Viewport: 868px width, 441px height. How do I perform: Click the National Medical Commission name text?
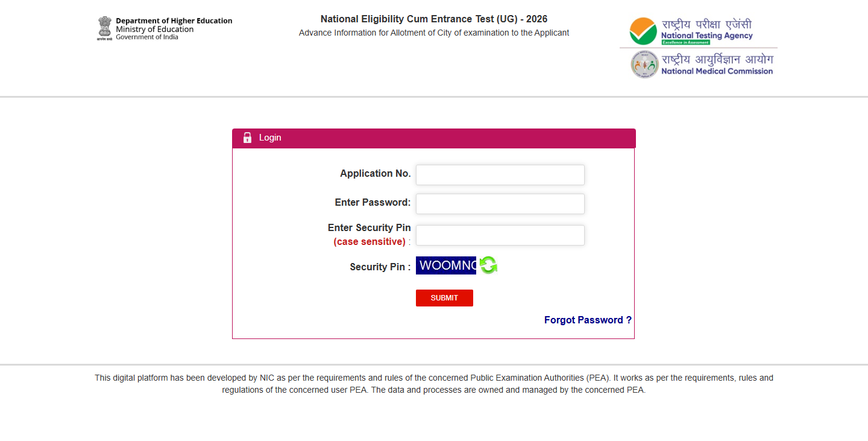tap(717, 71)
